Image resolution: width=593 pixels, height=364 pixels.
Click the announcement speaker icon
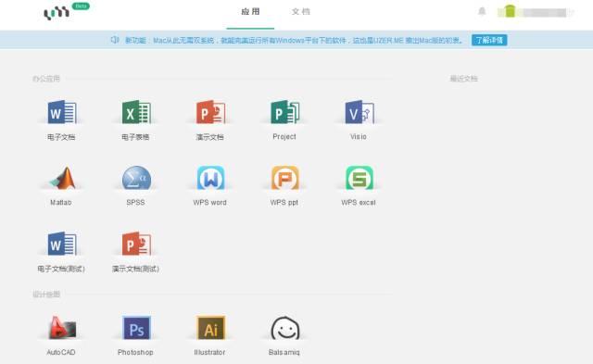[x=115, y=40]
